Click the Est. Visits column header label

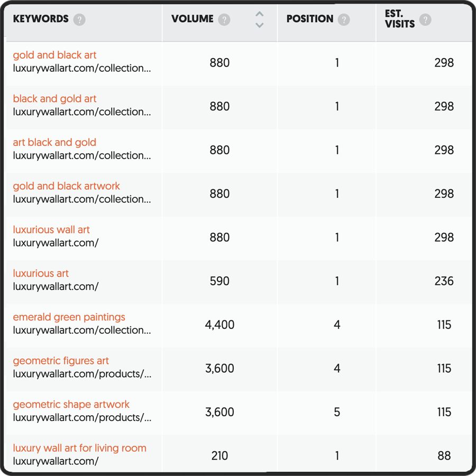pyautogui.click(x=399, y=19)
